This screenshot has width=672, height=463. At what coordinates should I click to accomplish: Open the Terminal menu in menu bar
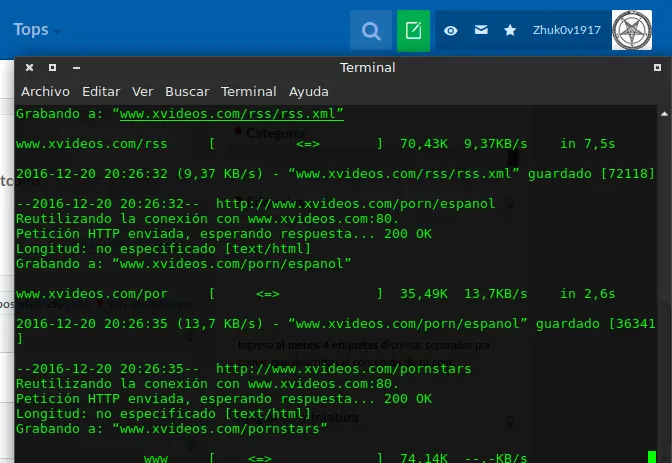[249, 91]
